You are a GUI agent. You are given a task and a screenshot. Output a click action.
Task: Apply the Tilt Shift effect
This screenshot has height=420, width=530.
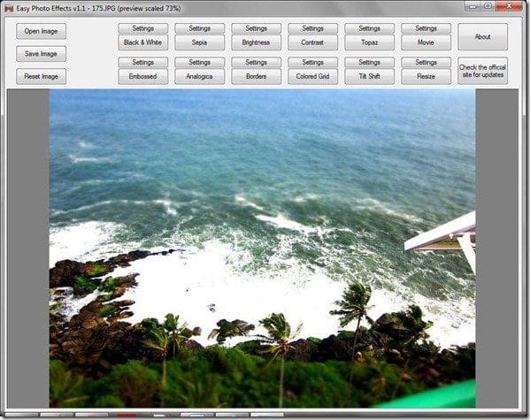pyautogui.click(x=370, y=76)
